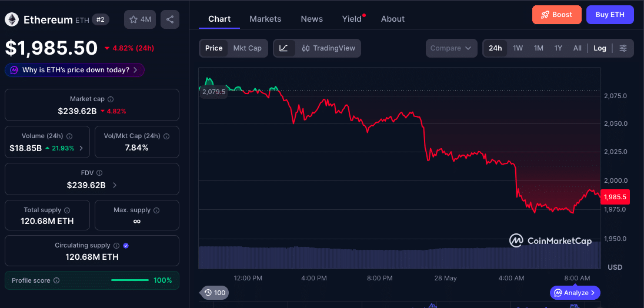Image resolution: width=644 pixels, height=308 pixels.
Task: Switch to TradingView candlestick chart
Action: (x=328, y=48)
